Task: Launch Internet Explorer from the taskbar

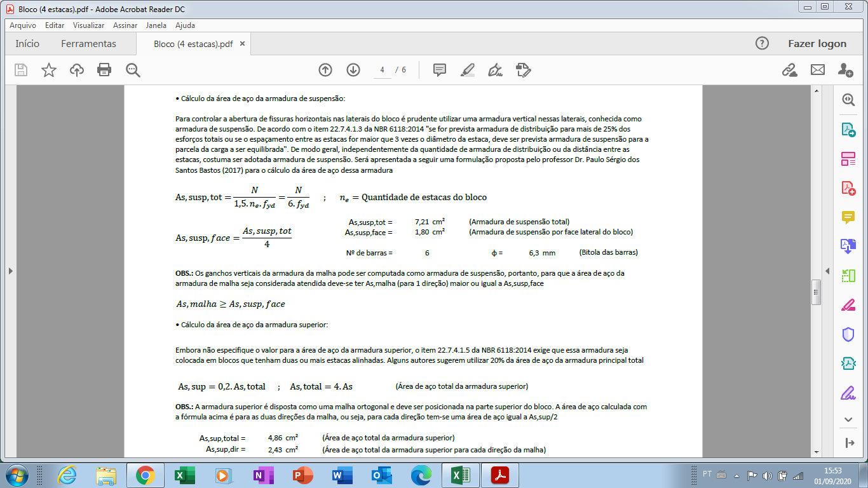Action: coord(67,475)
